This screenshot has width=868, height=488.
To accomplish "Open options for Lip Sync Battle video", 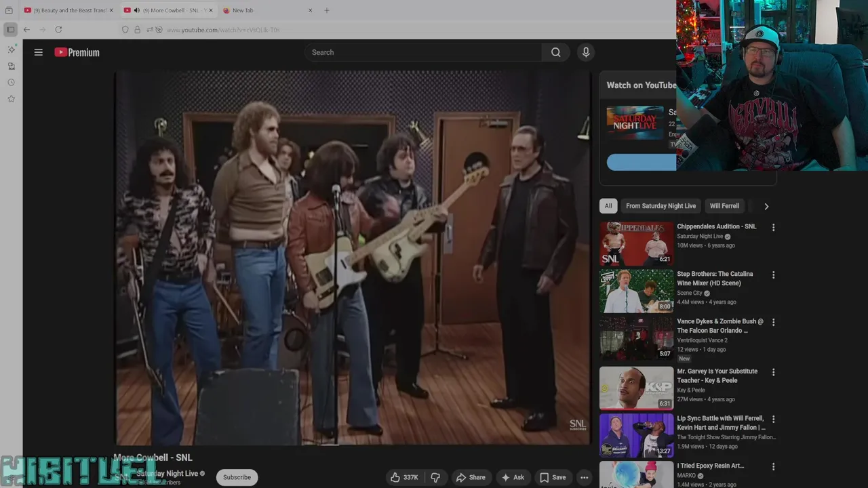I will point(773,420).
